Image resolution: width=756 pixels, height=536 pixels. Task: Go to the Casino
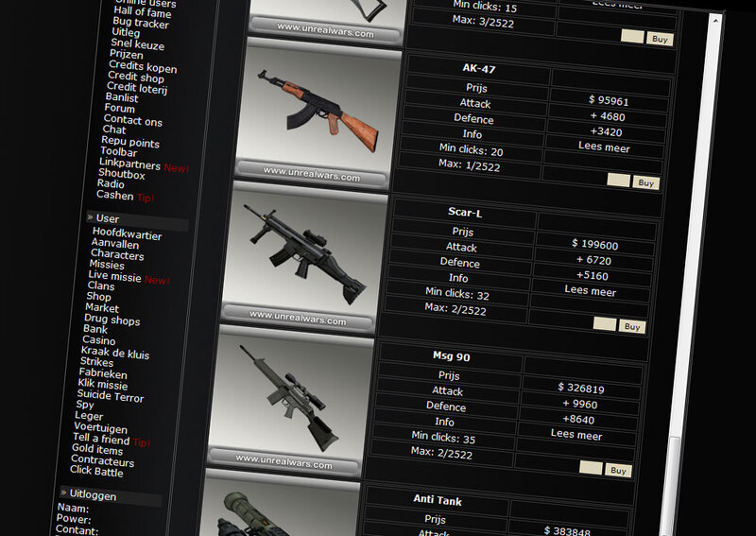point(99,340)
